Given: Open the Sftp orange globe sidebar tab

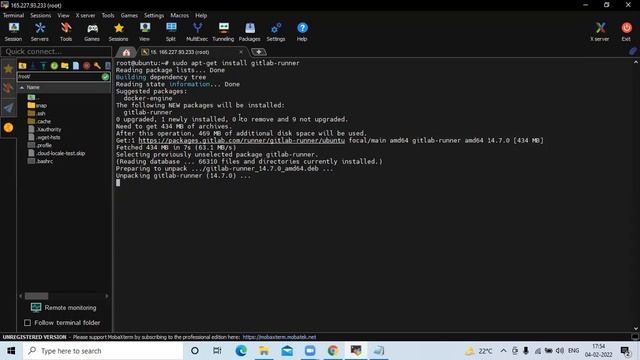Looking at the screenshot, I should coord(8,128).
